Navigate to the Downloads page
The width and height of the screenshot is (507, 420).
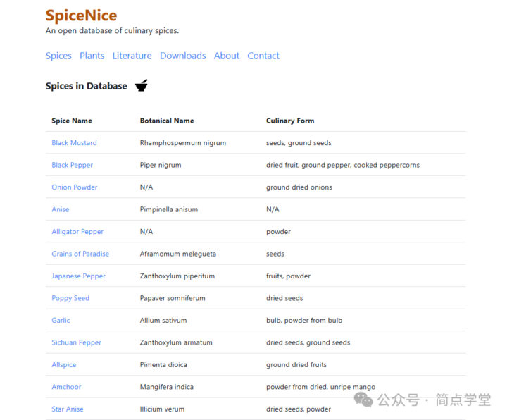[182, 56]
